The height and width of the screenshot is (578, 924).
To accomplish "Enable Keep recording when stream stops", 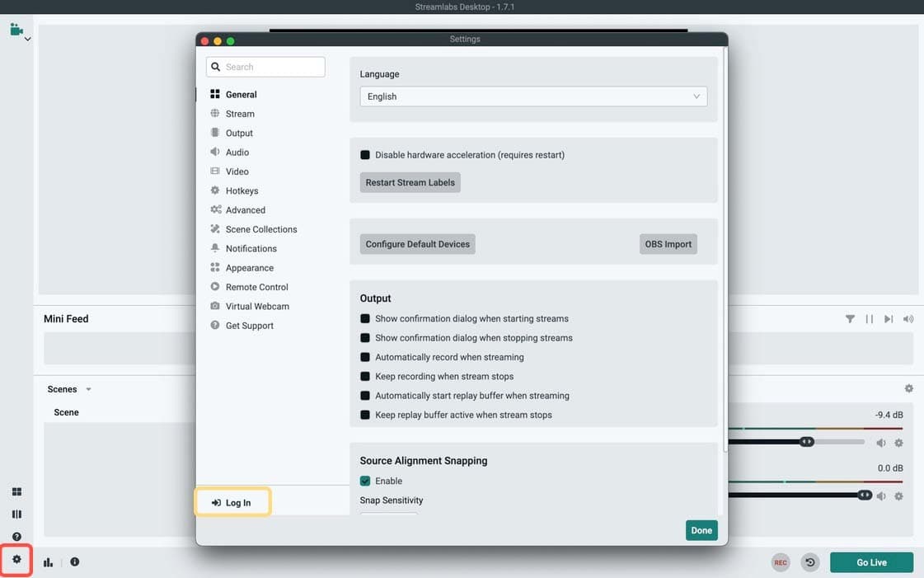I will click(365, 376).
